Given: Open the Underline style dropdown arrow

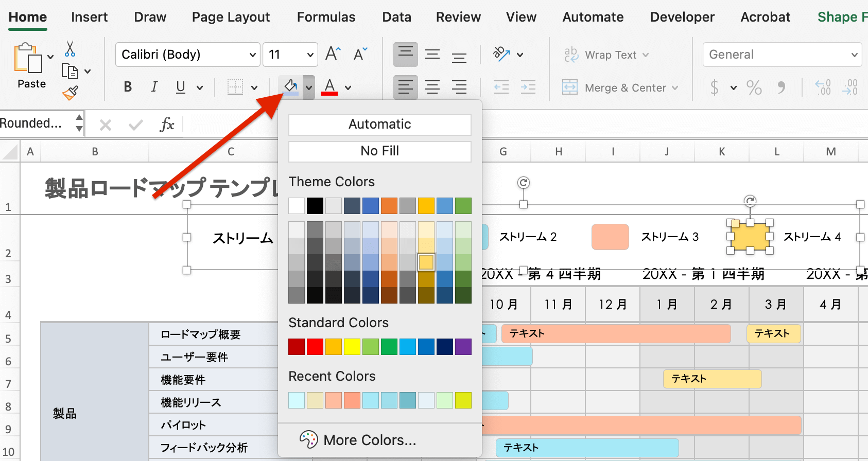Looking at the screenshot, I should [200, 87].
